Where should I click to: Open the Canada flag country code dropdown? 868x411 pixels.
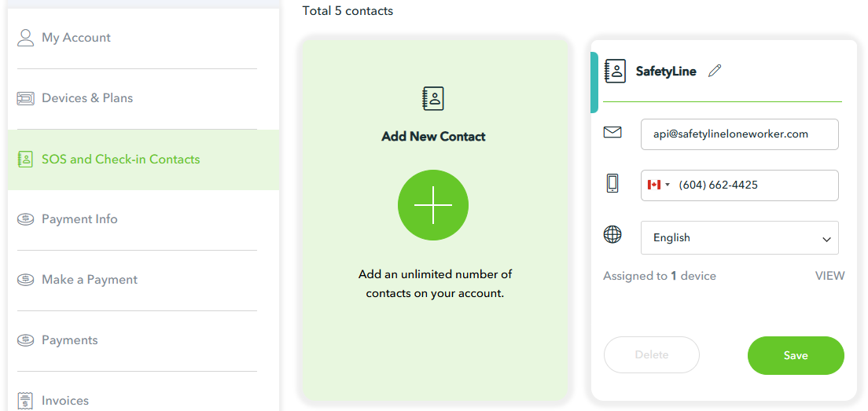(x=658, y=185)
